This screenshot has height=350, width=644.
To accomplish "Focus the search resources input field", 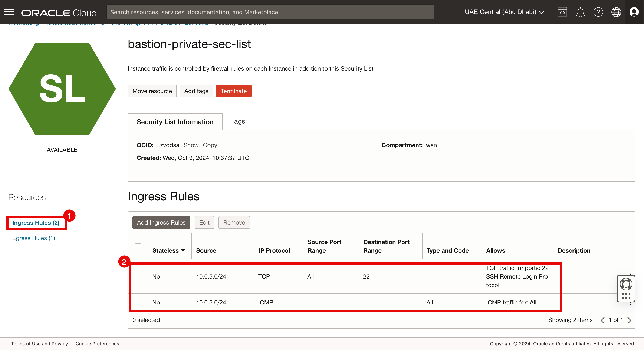I will [x=270, y=12].
